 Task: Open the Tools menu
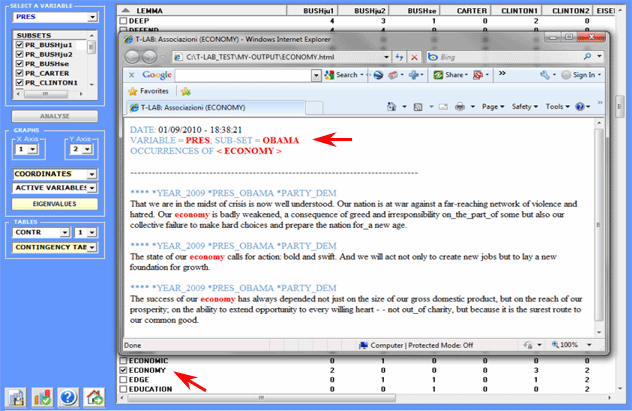pos(558,107)
